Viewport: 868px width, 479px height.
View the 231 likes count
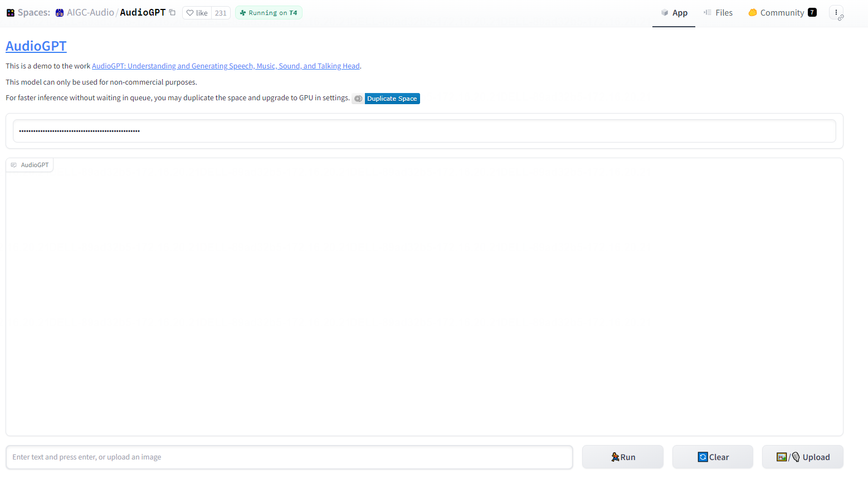pyautogui.click(x=221, y=13)
